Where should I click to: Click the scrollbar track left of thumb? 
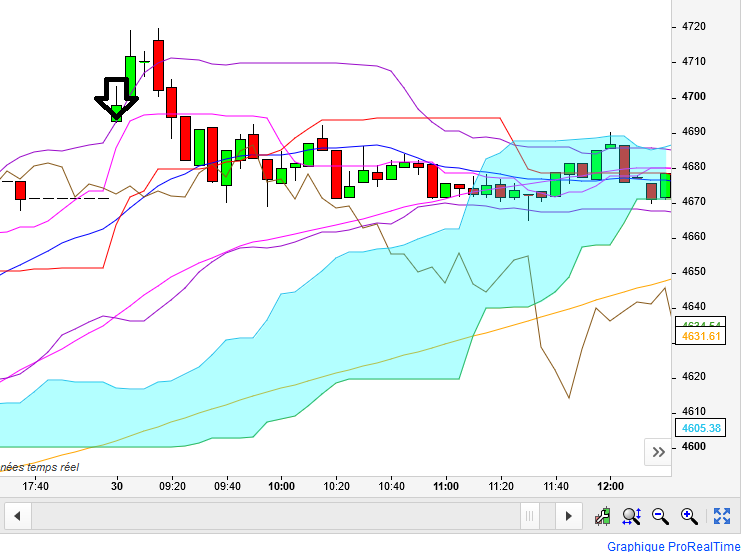pyautogui.click(x=276, y=516)
